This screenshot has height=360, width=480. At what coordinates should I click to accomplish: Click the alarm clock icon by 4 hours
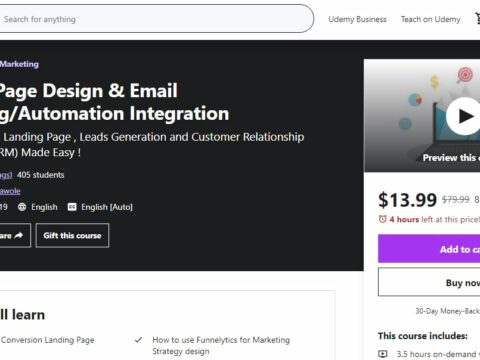382,219
